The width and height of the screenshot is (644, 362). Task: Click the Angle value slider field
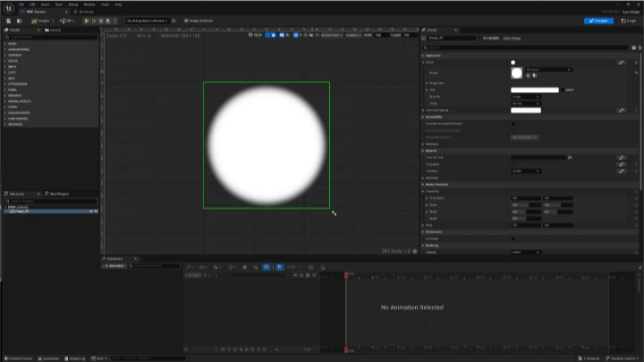[x=526, y=218]
